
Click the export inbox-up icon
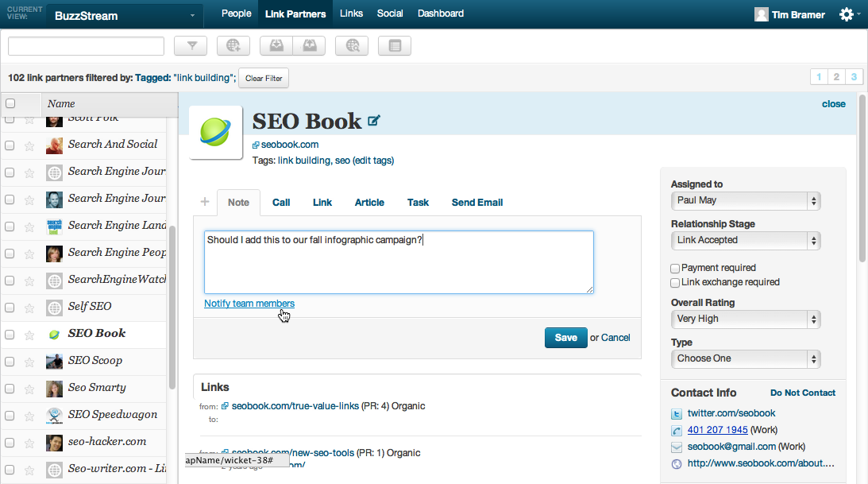coord(310,46)
